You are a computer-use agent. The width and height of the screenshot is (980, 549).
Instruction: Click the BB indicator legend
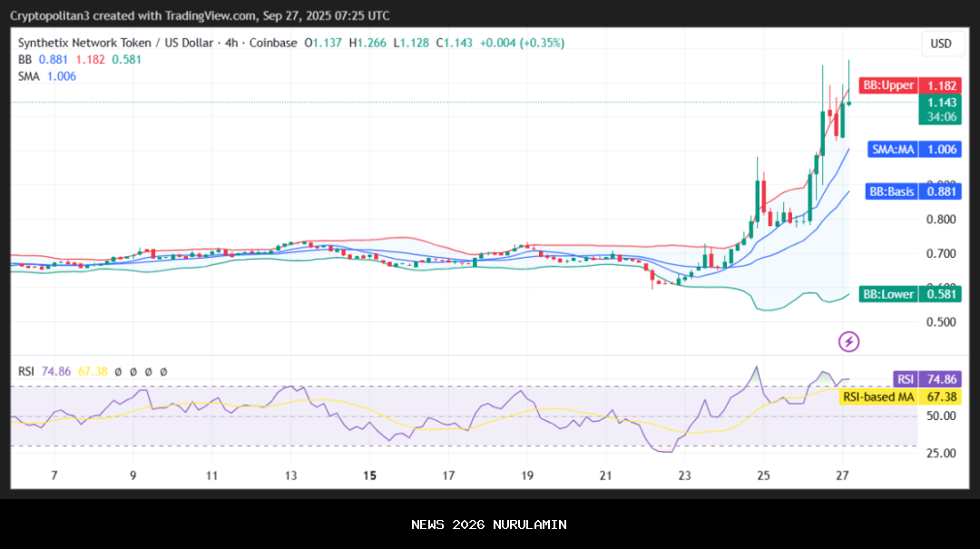[24, 59]
